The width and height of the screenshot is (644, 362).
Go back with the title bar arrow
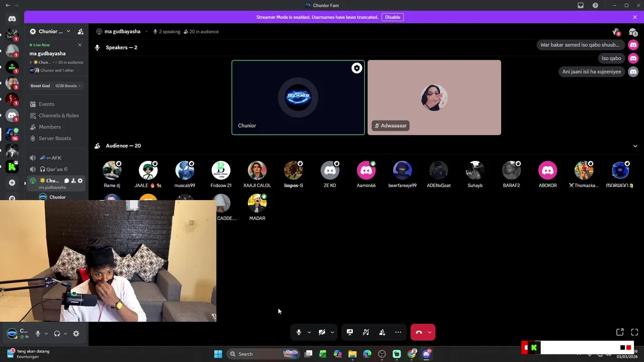(x=7, y=5)
